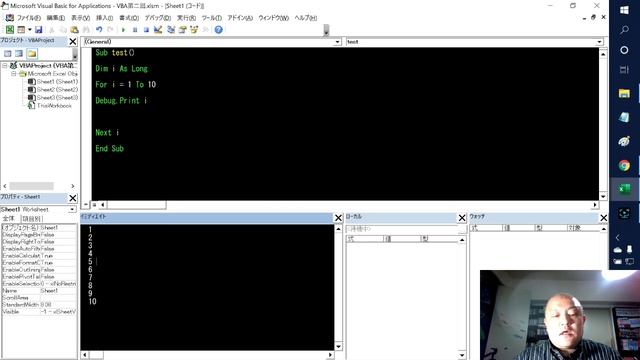This screenshot has height=360, width=640.
Task: Close the Locals window pane
Action: [462, 218]
